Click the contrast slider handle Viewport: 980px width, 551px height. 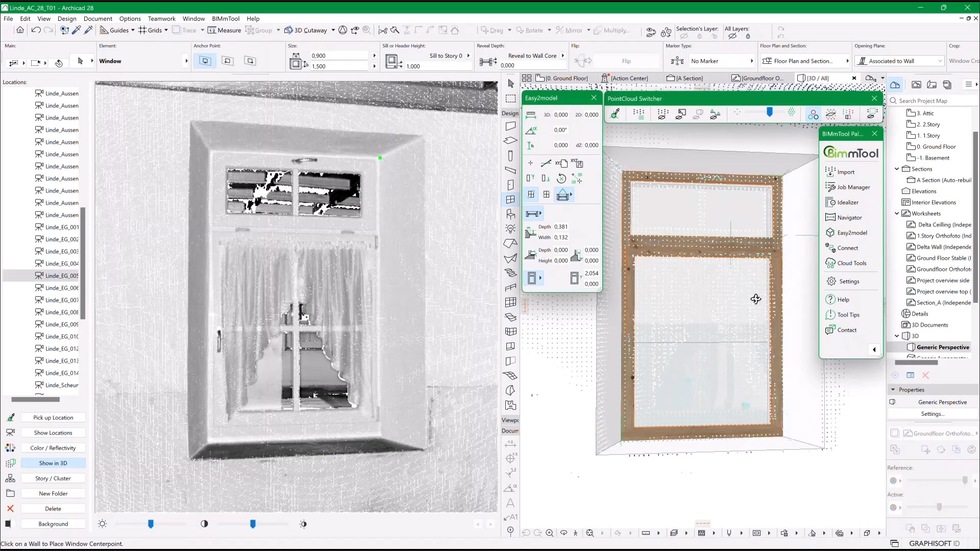click(253, 524)
